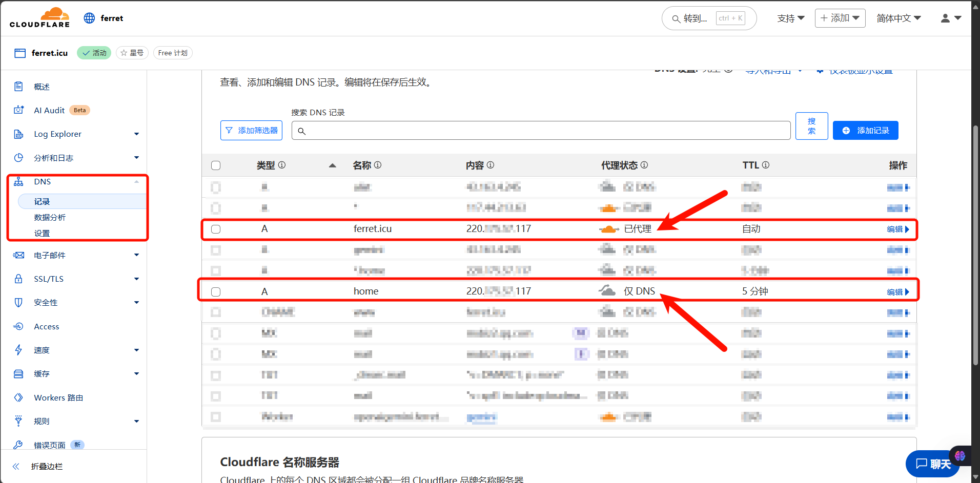Click the SSL/TLS lock icon
Image resolution: width=980 pixels, height=483 pixels.
(18, 279)
